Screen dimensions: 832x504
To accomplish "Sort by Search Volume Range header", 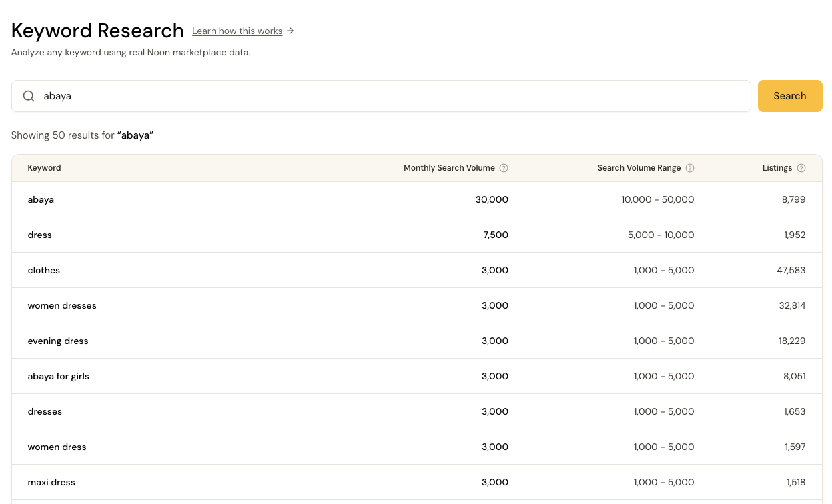I will click(639, 168).
